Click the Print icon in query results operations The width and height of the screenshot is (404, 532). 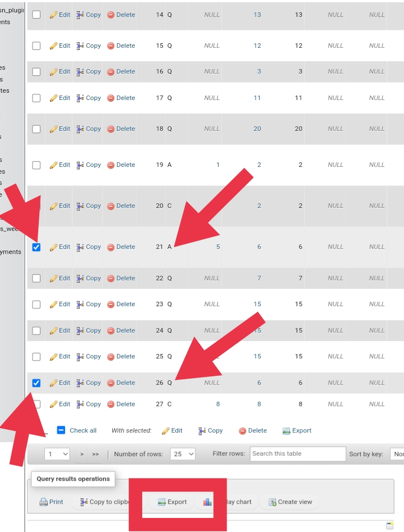(43, 502)
